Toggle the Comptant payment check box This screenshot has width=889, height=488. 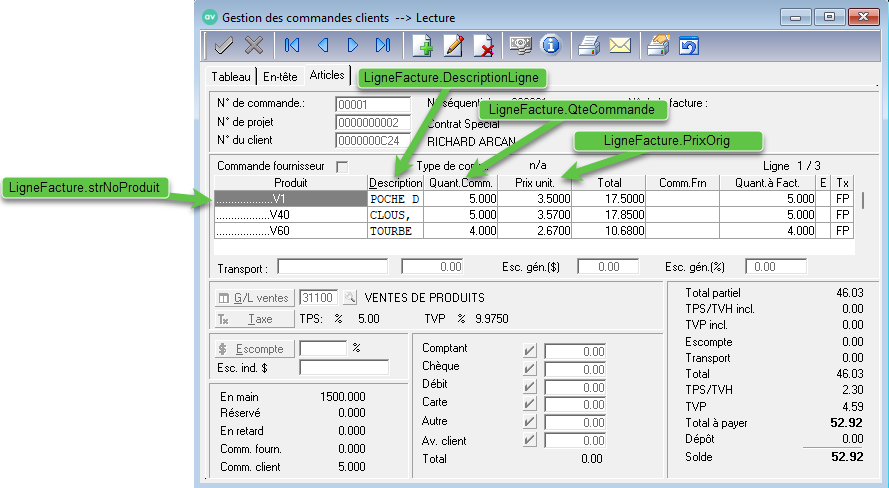coord(530,351)
